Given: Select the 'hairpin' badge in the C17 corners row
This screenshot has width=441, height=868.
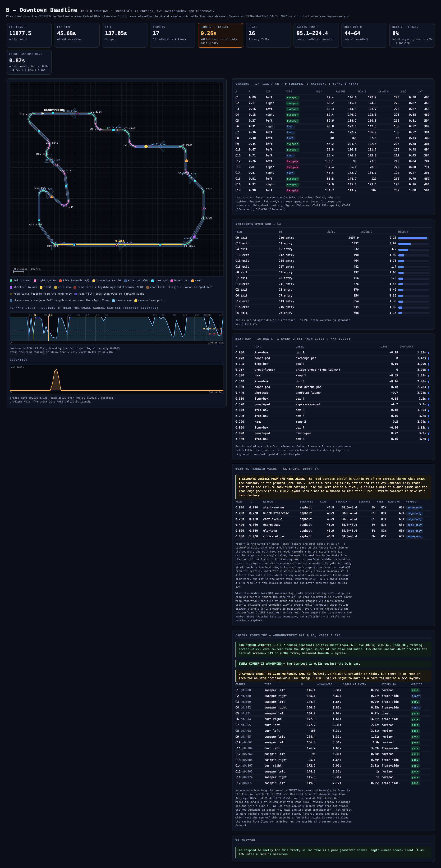Looking at the screenshot, I should click(x=292, y=190).
